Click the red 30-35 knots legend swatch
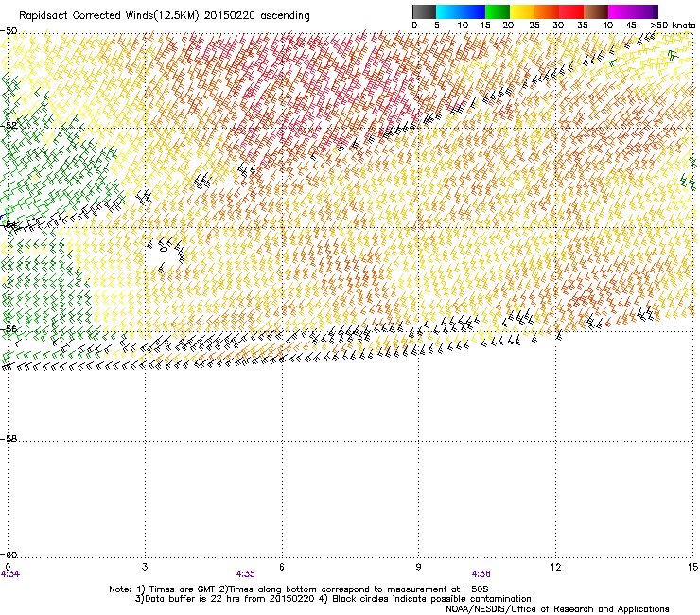700x615 pixels. coord(571,11)
